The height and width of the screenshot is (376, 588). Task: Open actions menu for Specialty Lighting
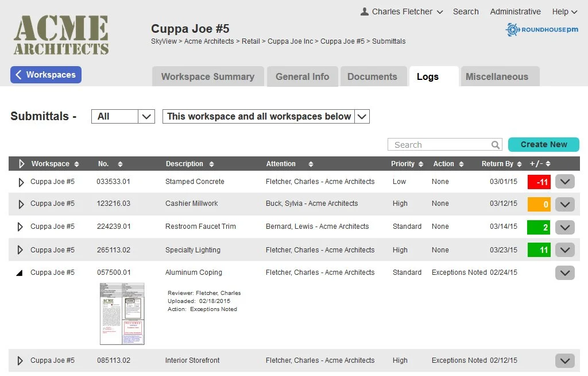[x=565, y=250]
